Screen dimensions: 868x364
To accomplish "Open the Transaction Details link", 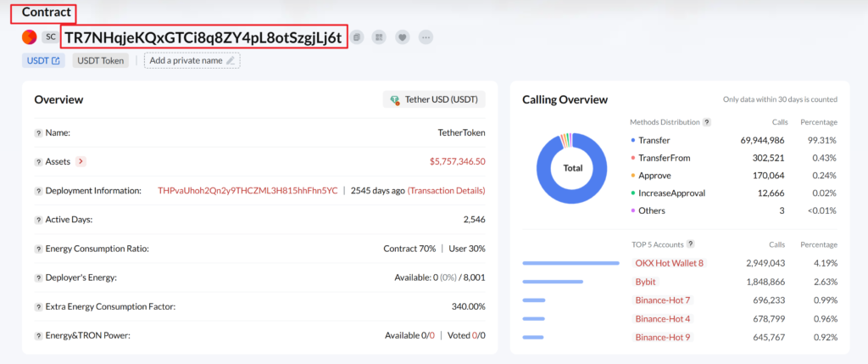I will [446, 191].
